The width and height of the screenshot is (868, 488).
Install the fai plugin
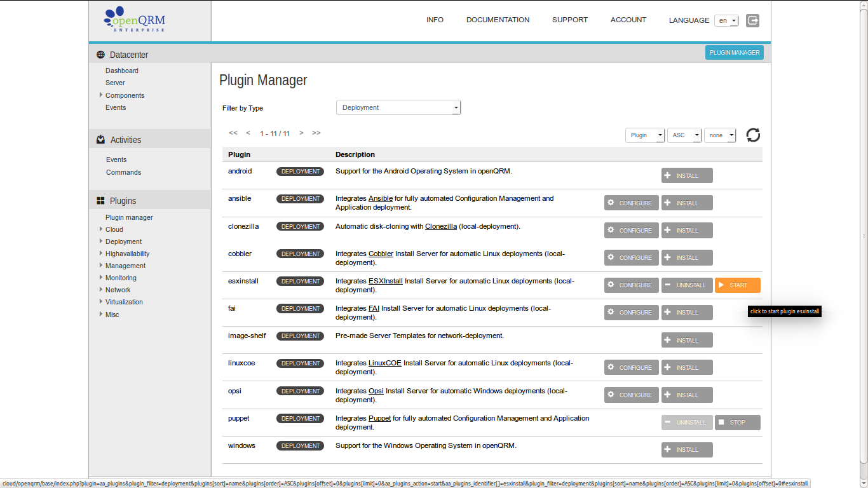(x=687, y=312)
